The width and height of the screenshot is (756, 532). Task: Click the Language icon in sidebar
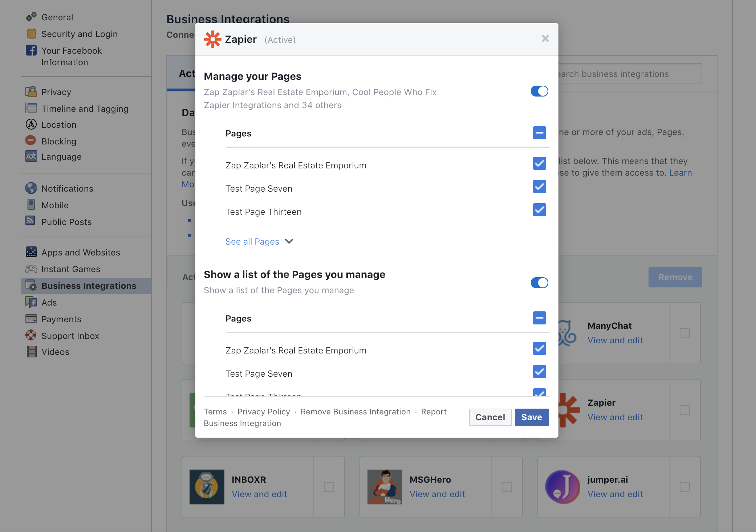tap(31, 156)
